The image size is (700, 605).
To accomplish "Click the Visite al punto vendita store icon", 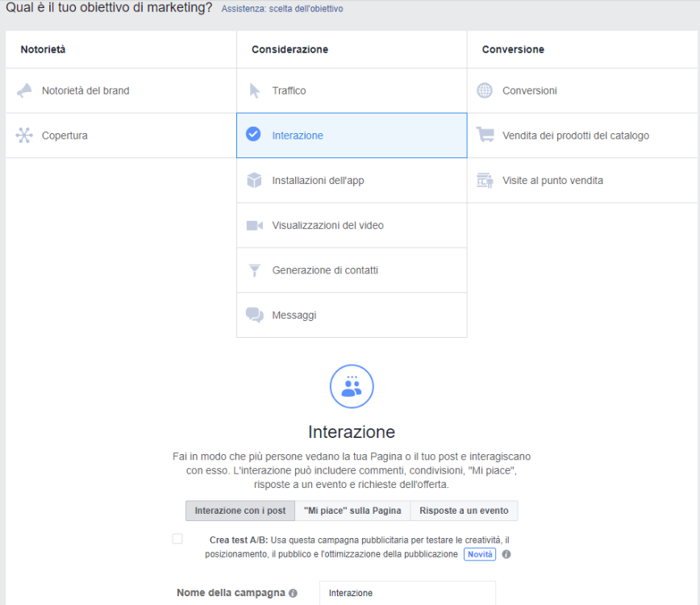I will click(x=484, y=180).
